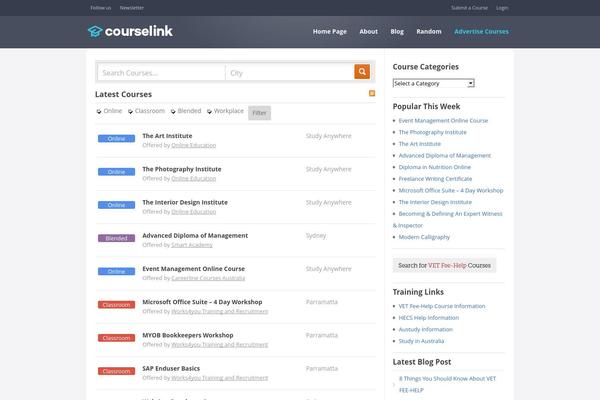Open the Advertise Courses menu item

[481, 32]
